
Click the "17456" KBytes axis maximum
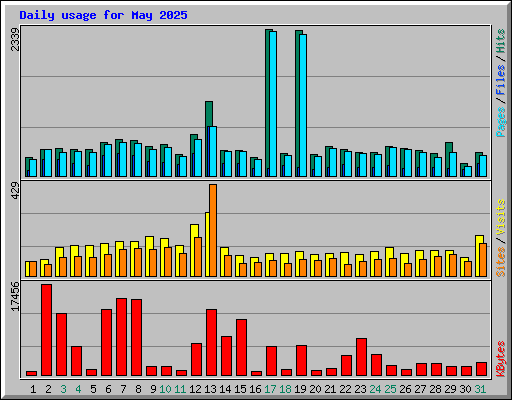coord(15,296)
